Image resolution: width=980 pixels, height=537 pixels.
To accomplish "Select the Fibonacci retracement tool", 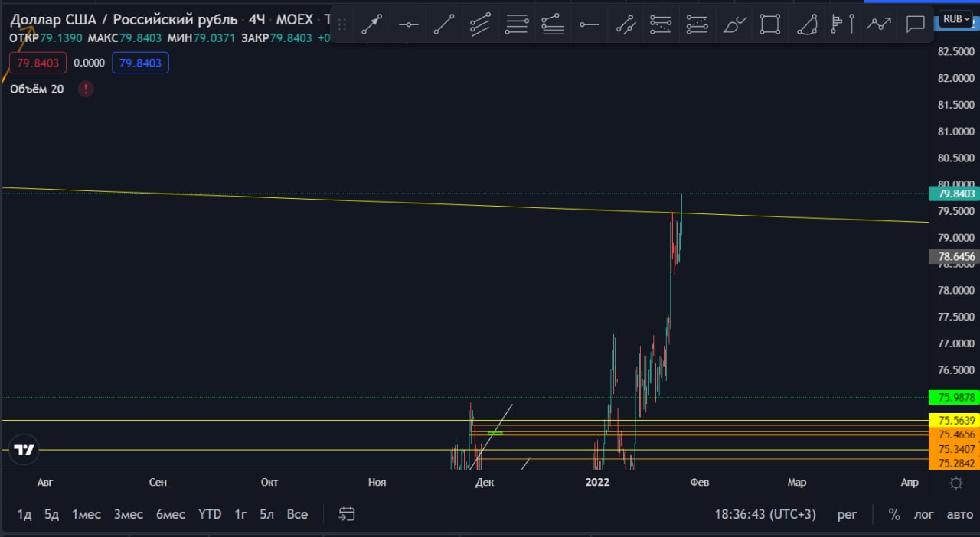I will click(661, 24).
